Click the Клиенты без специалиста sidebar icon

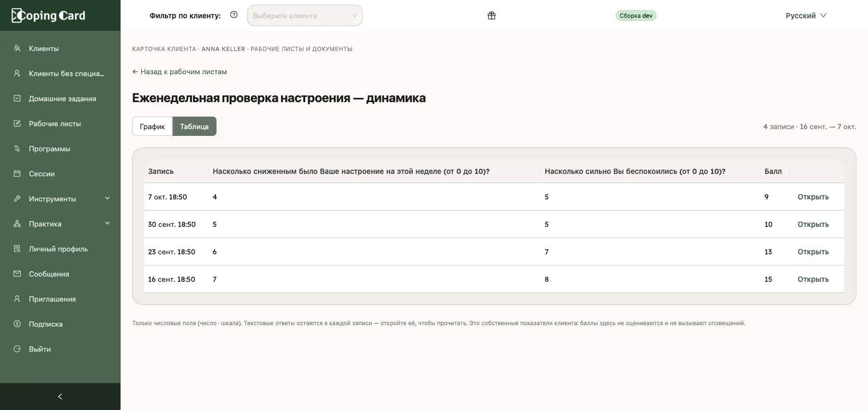[x=17, y=73]
